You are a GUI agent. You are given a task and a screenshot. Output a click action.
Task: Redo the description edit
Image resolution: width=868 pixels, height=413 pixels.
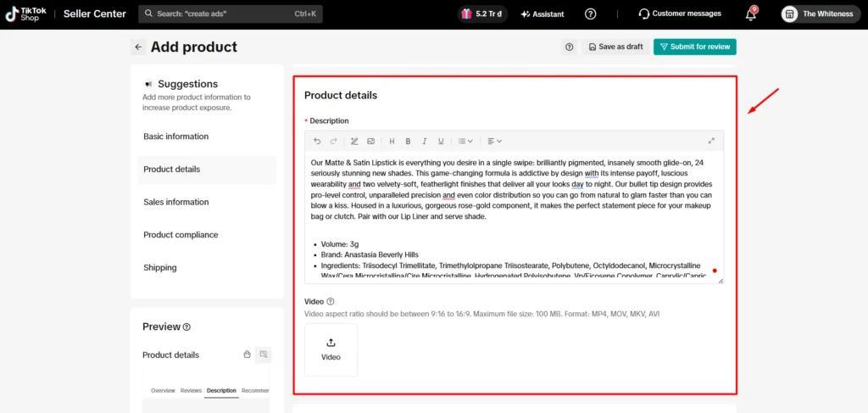[333, 141]
